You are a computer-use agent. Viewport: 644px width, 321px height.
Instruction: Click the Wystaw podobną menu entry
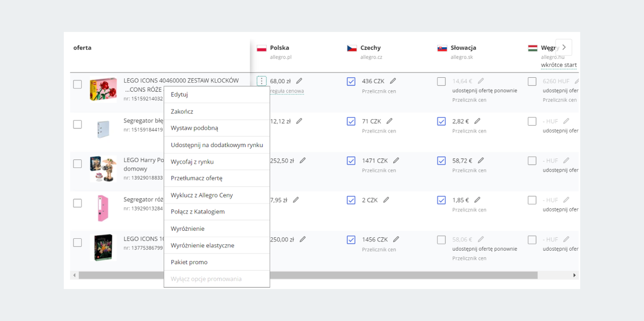point(217,128)
